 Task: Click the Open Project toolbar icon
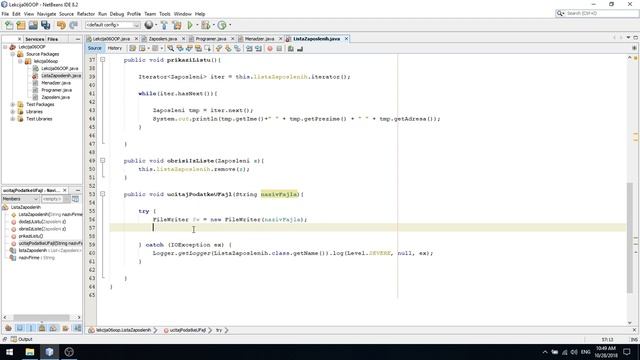(33, 25)
